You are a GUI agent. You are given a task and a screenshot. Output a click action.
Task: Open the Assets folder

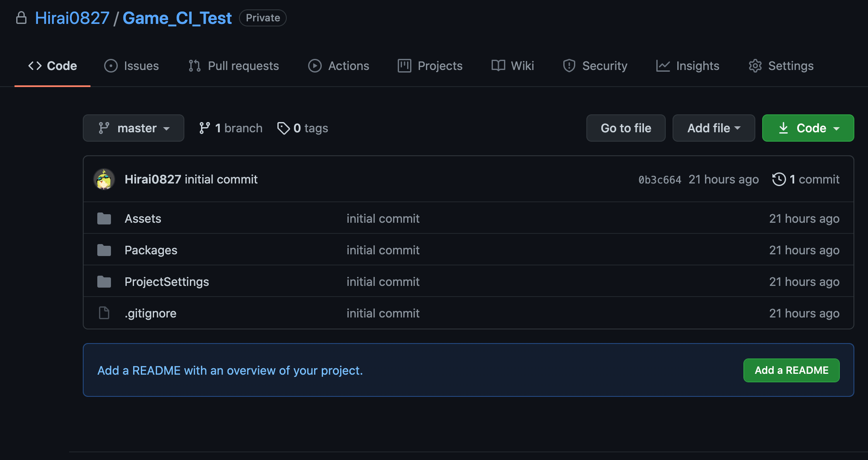(143, 218)
